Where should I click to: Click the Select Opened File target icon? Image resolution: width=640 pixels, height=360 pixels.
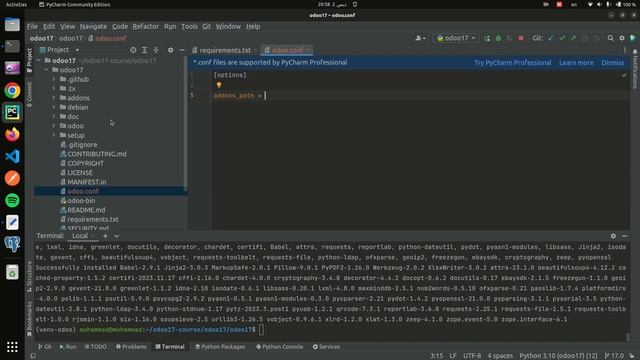click(x=133, y=50)
